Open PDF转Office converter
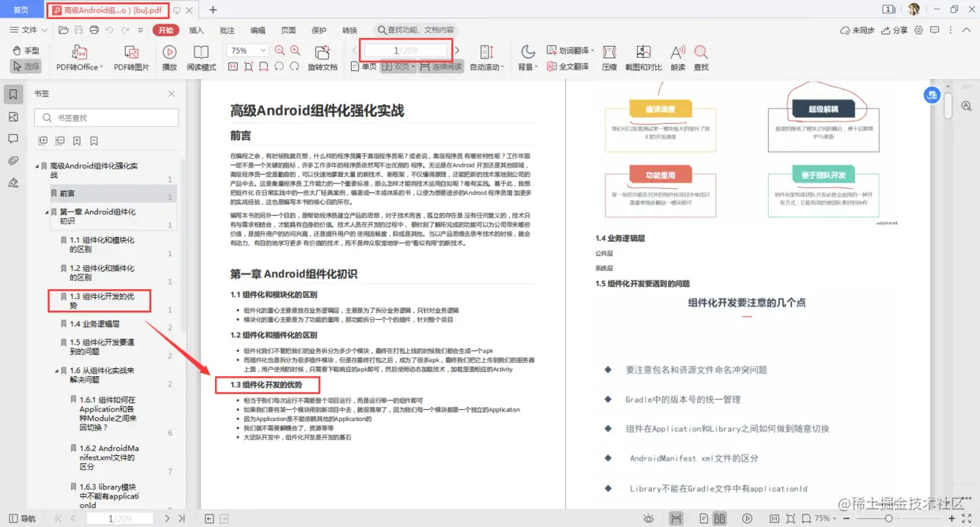980x527 pixels. pyautogui.click(x=79, y=58)
